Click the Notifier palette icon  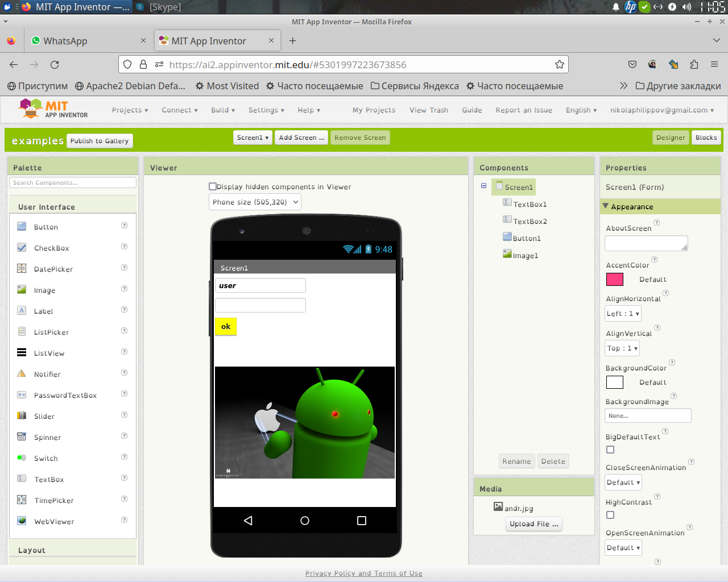[x=22, y=373]
